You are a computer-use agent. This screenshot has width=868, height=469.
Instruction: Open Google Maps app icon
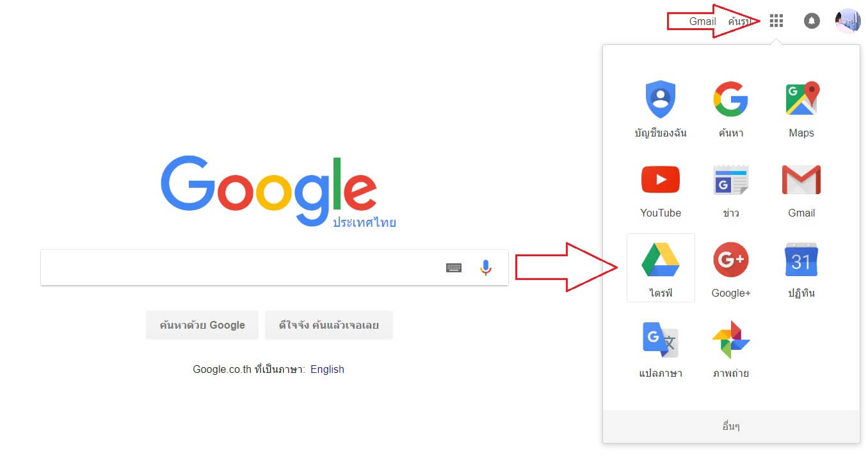(x=801, y=99)
